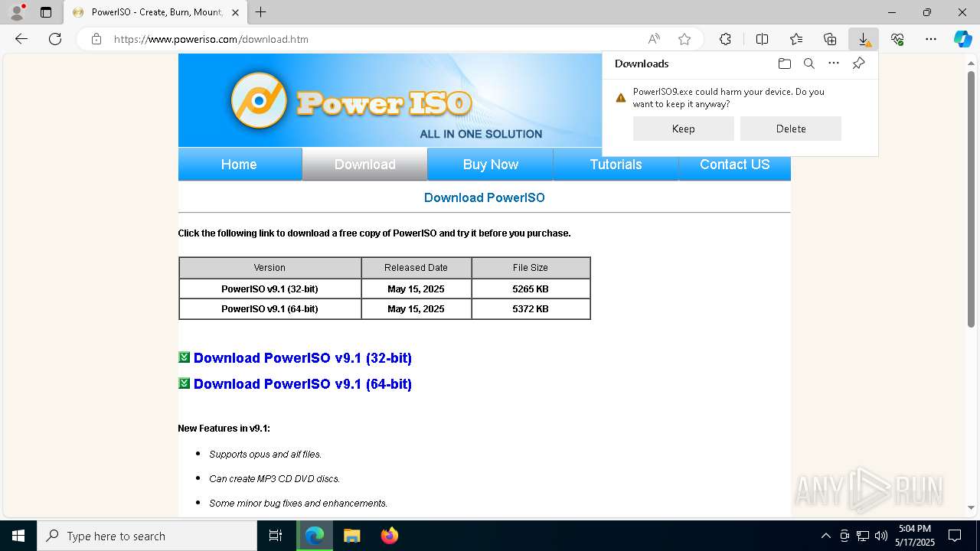Open File Explorer from taskbar
Image resolution: width=980 pixels, height=551 pixels.
(351, 536)
